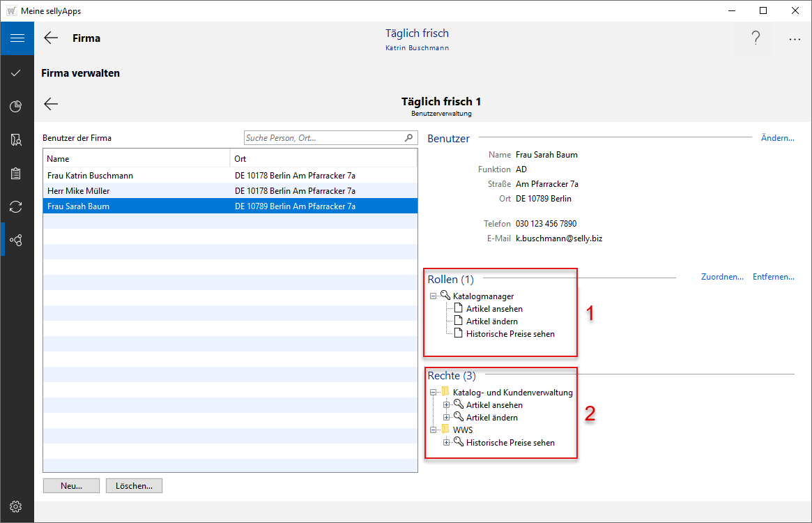Screen dimensions: 812x523
Task: Open the hamburger navigation menu
Action: (x=17, y=38)
